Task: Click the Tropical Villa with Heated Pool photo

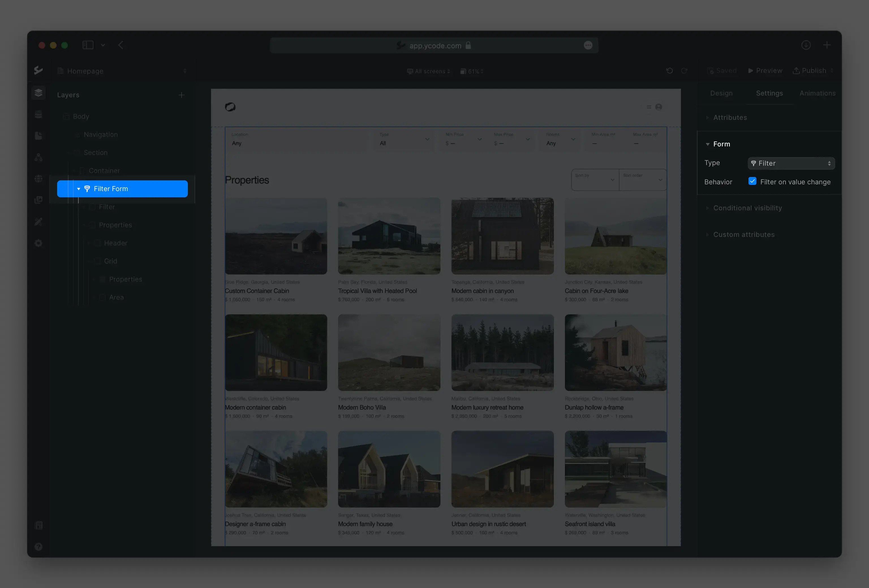Action: tap(389, 236)
